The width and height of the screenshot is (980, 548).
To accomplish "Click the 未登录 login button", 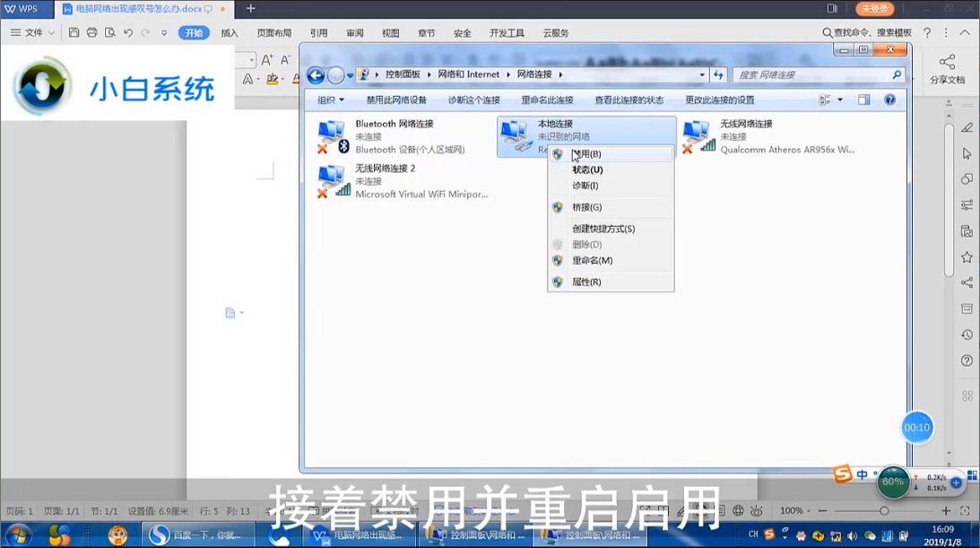I will point(874,9).
